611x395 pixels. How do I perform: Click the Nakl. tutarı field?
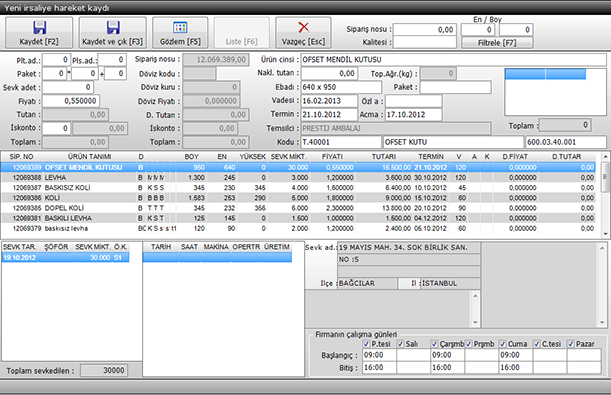[329, 73]
